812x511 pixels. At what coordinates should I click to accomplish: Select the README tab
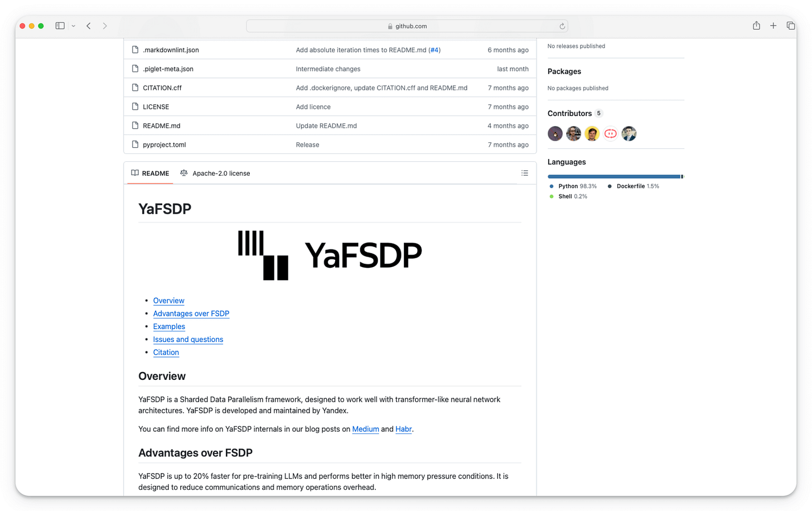(x=150, y=173)
